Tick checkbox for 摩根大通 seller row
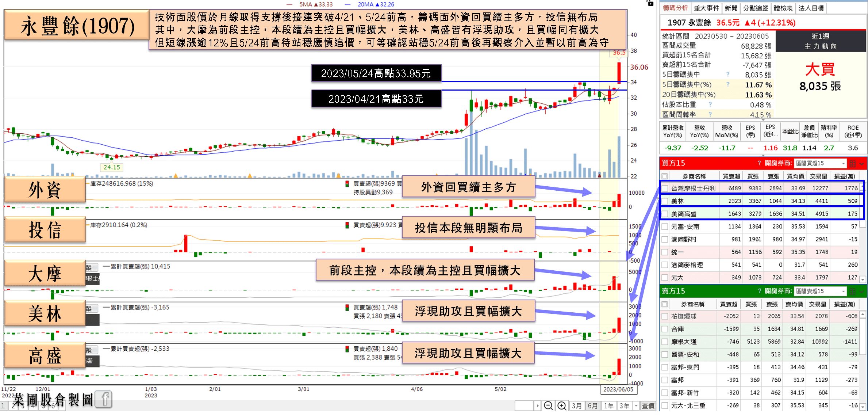 [x=665, y=342]
